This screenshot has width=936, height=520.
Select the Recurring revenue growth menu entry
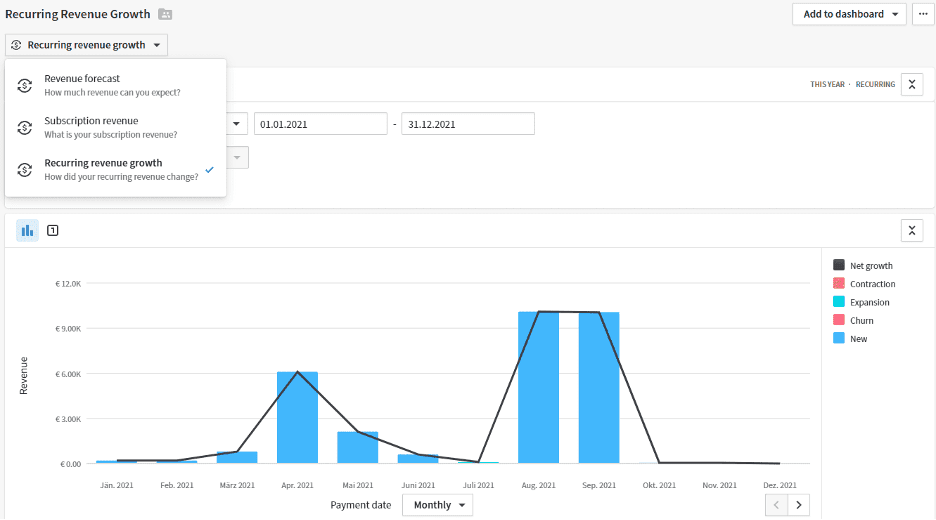pos(115,170)
